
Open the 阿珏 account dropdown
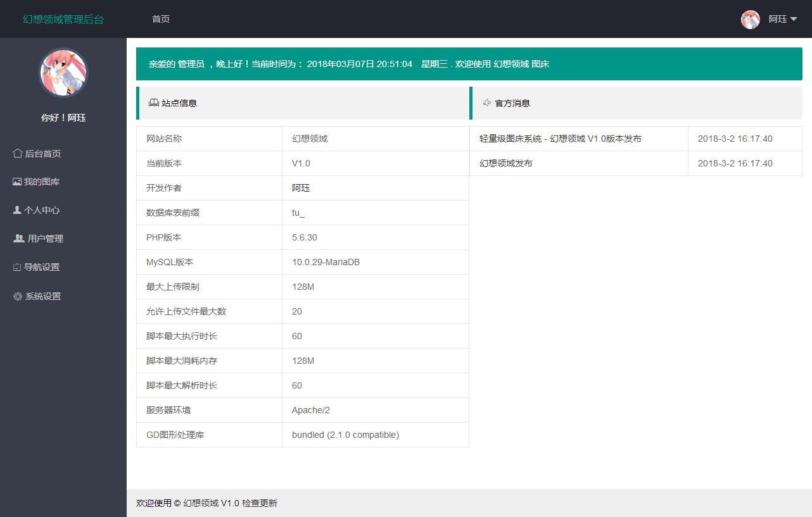[x=777, y=20]
